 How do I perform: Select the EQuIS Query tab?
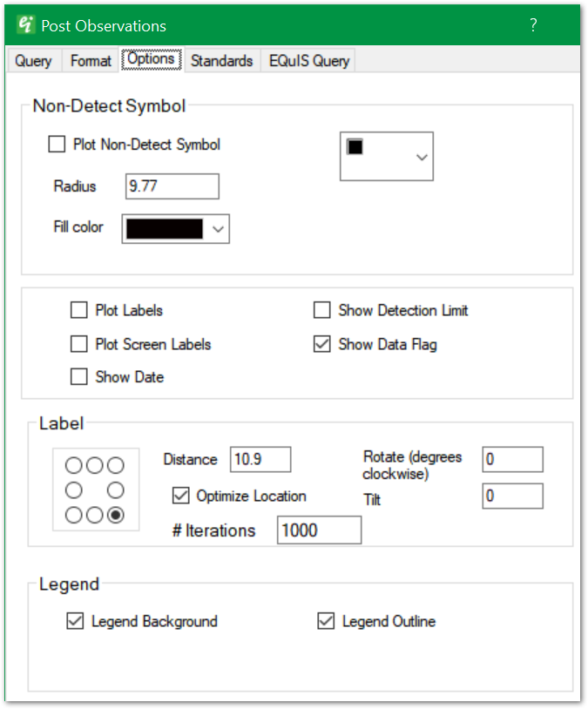pyautogui.click(x=308, y=61)
